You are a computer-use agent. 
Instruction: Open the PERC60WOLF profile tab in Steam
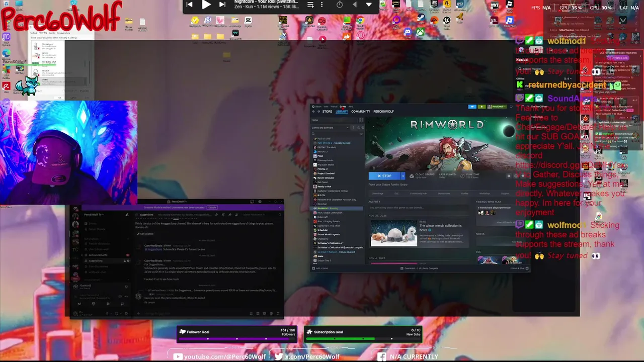point(383,112)
